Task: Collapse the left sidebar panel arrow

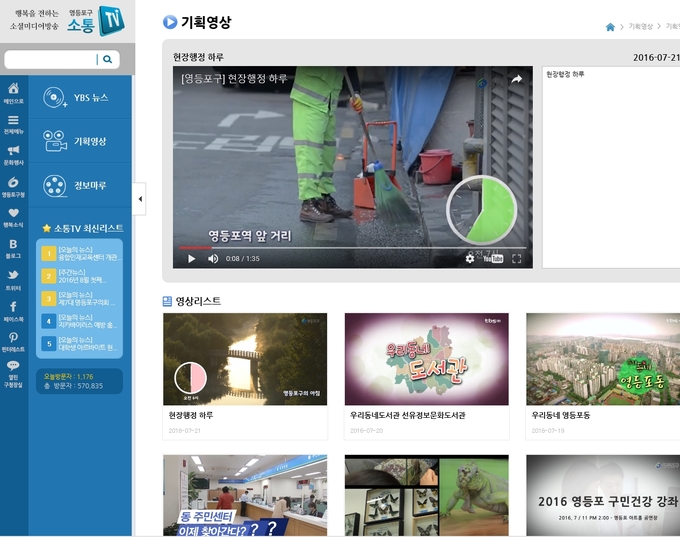Action: pyautogui.click(x=139, y=199)
